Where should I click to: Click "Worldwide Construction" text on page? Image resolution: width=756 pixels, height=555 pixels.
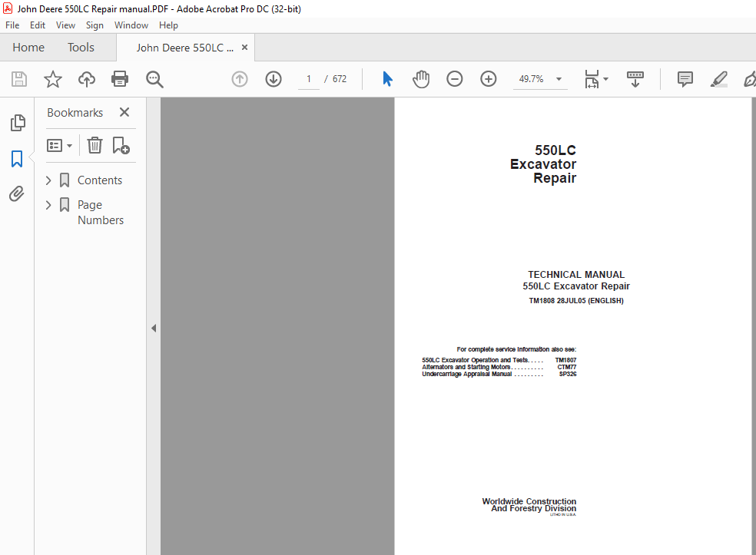(529, 501)
